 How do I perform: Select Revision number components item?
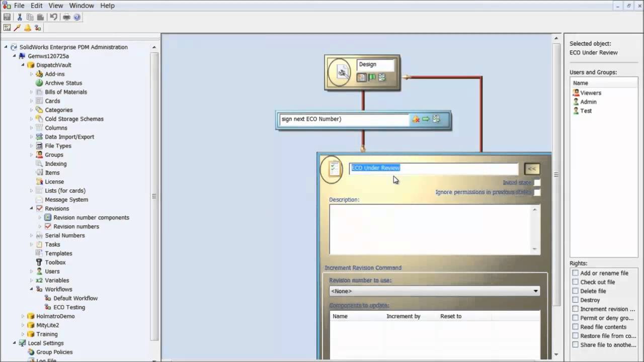pyautogui.click(x=91, y=218)
